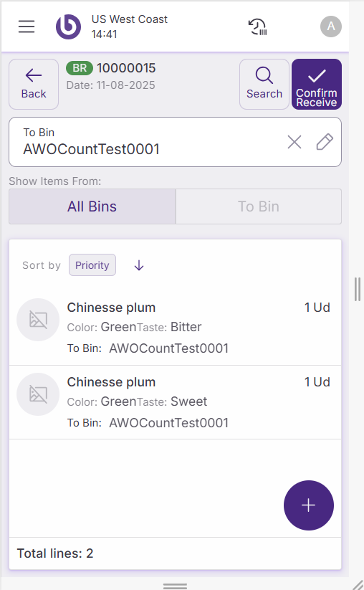The width and height of the screenshot is (364, 590).
Task: Click the To Bin AWOCountTest0001 field
Action: click(x=176, y=142)
